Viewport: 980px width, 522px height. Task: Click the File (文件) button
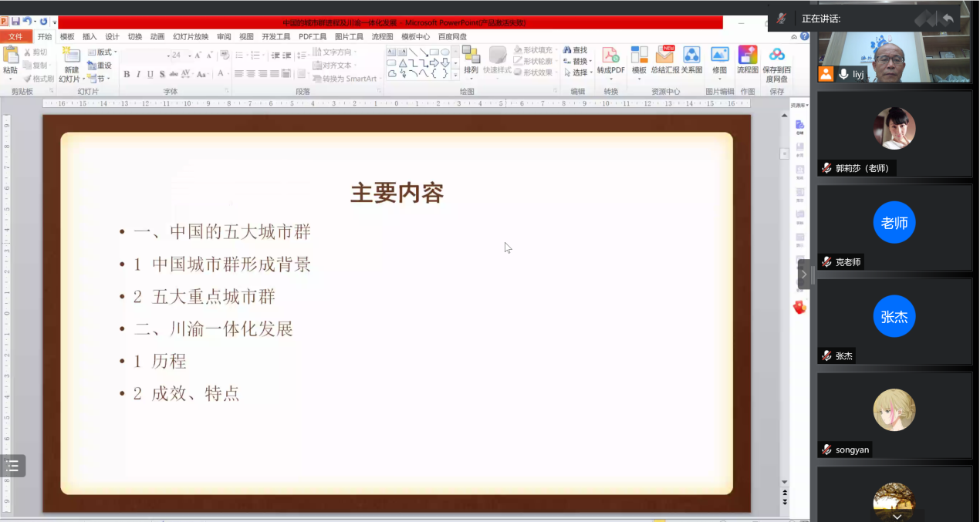click(15, 36)
